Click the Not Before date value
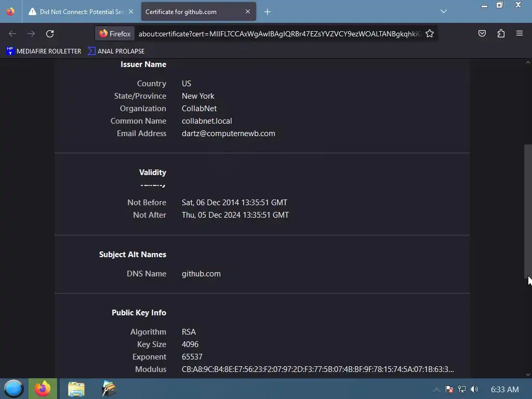The width and height of the screenshot is (532, 399). click(x=234, y=203)
